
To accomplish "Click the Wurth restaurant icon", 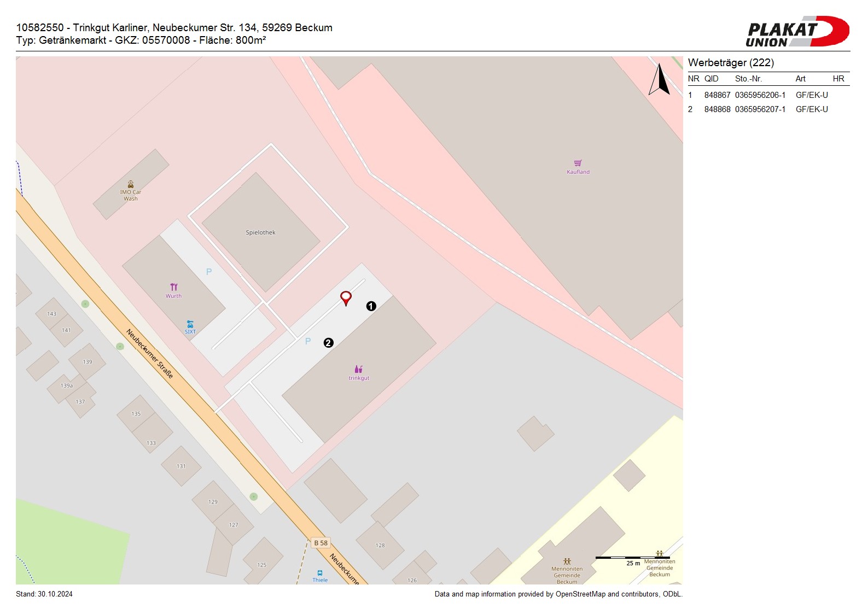I will coord(174,287).
